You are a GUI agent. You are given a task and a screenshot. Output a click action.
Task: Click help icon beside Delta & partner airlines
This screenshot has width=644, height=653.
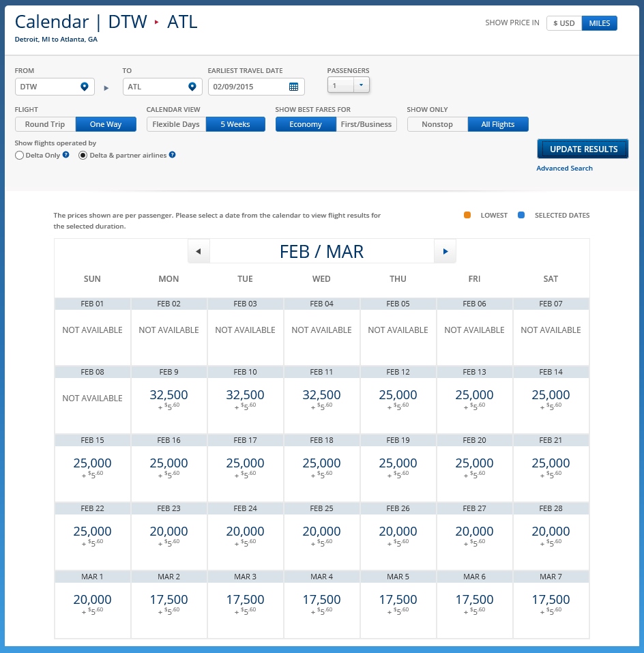coord(173,155)
